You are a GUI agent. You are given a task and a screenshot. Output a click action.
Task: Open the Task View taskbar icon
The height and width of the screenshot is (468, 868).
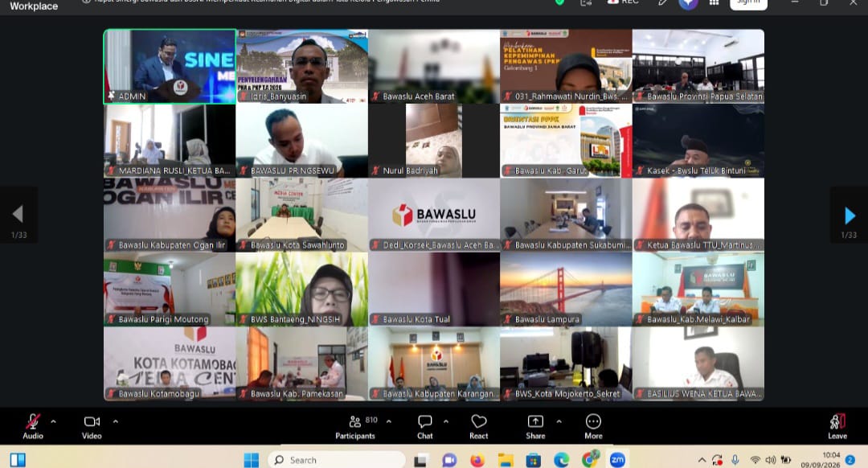point(421,460)
